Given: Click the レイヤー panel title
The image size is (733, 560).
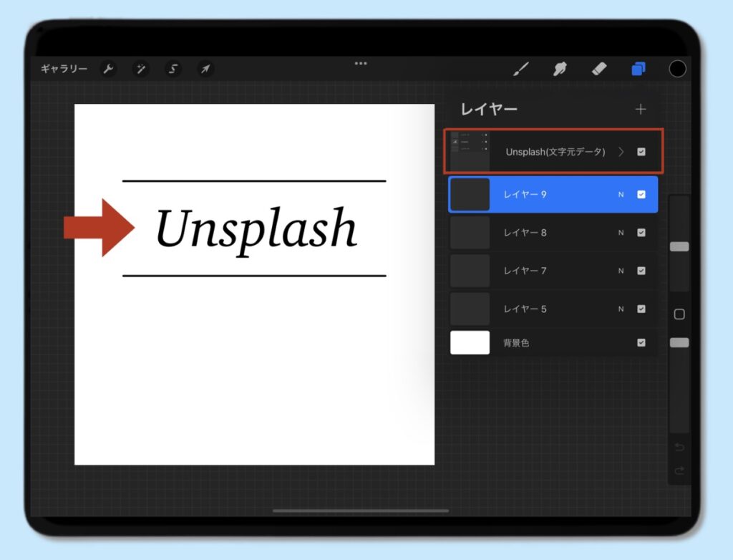Looking at the screenshot, I should click(488, 109).
